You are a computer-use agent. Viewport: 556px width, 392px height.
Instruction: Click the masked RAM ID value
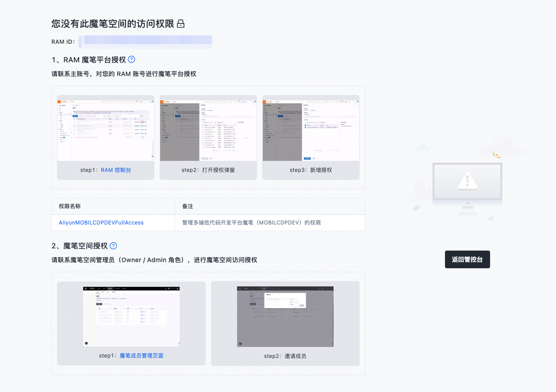(145, 42)
